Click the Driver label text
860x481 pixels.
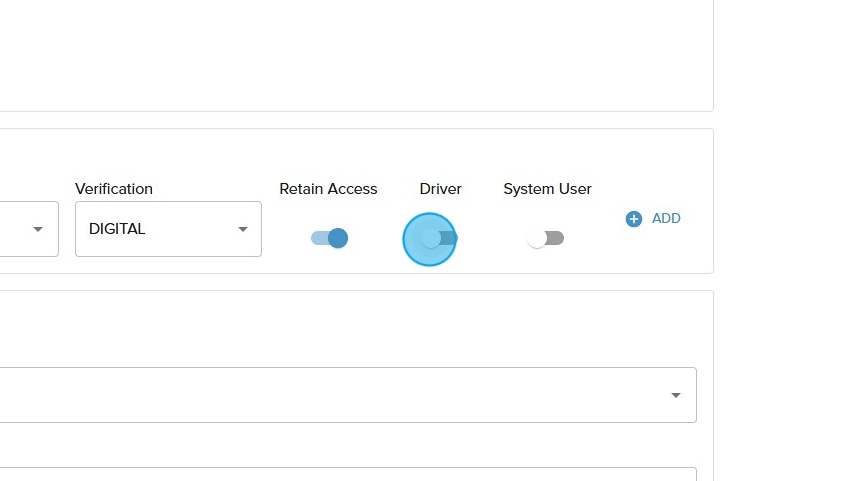coord(440,189)
